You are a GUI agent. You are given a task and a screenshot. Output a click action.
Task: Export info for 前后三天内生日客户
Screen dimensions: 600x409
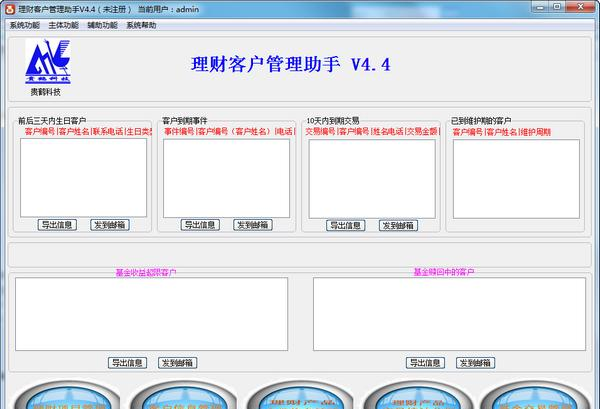point(57,225)
